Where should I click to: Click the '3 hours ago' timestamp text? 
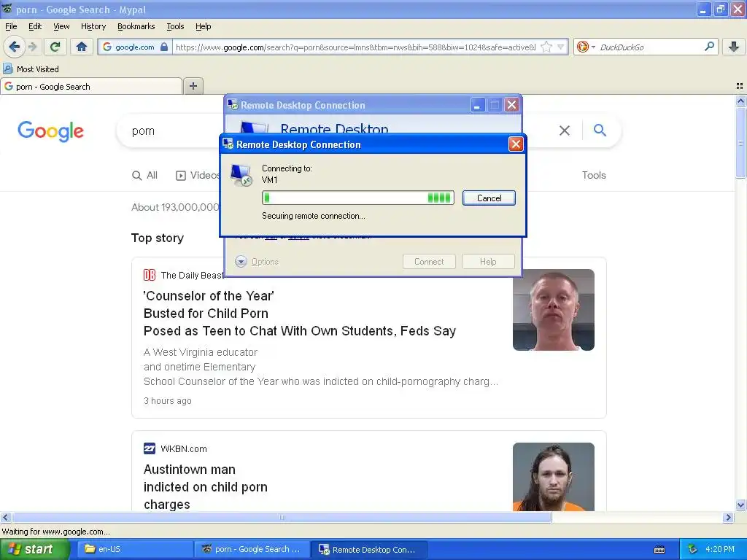(168, 401)
